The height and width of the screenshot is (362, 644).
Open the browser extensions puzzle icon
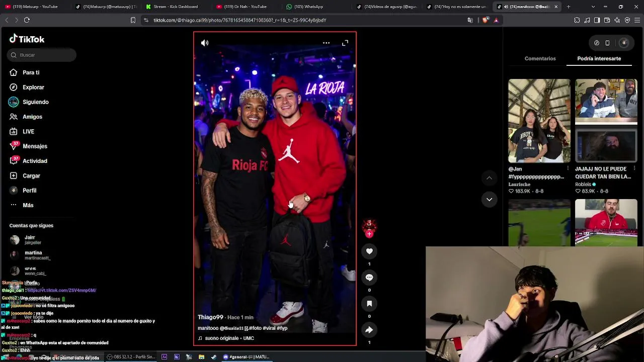tap(577, 20)
